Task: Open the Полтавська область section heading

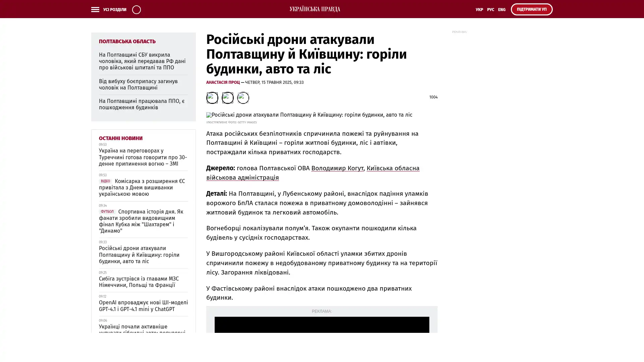Action: point(127,42)
